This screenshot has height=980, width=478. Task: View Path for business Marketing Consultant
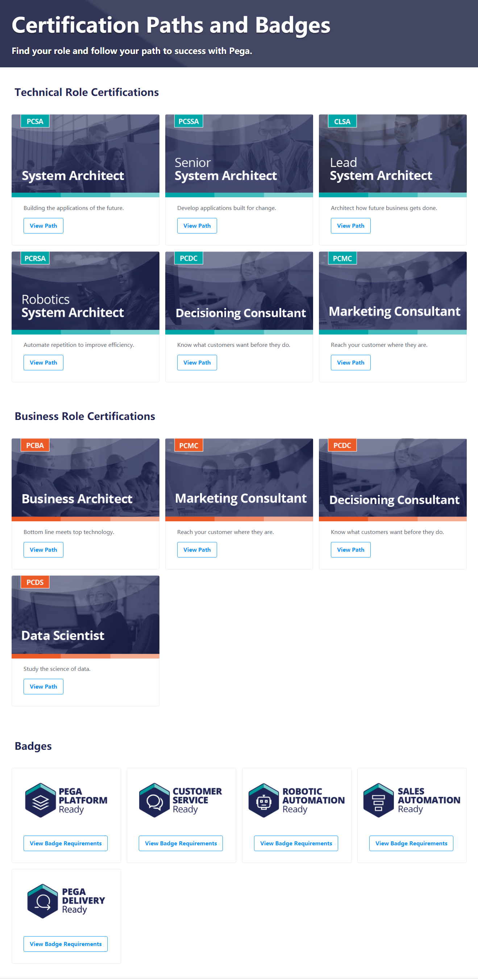197,550
